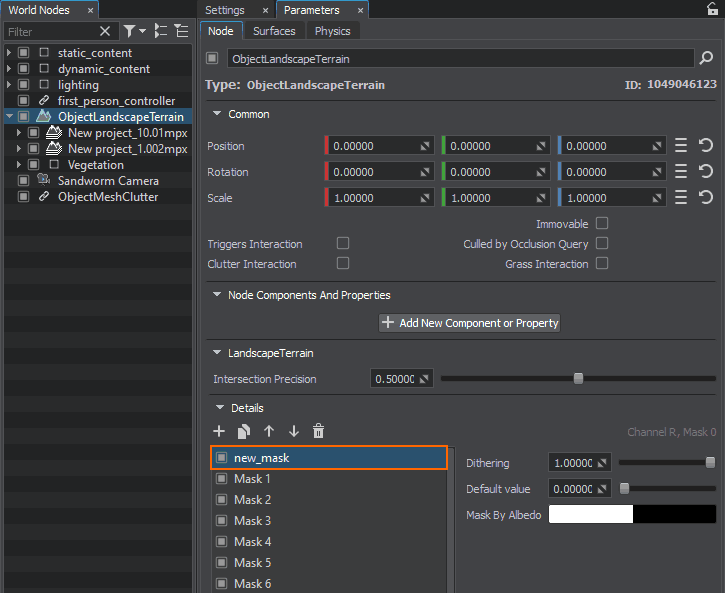
Task: Move detail mask down with arrow icon
Action: [294, 431]
